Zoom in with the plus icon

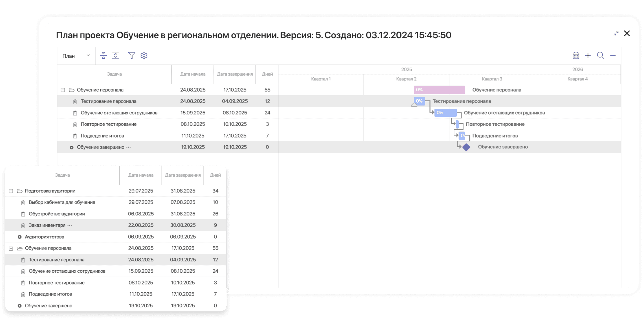tap(588, 55)
